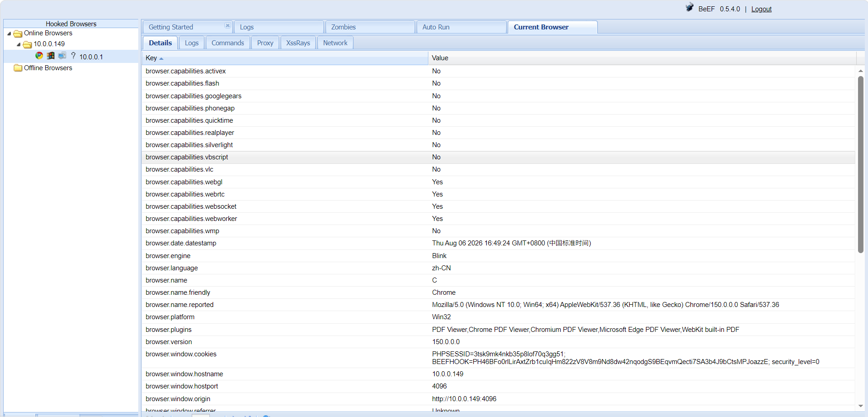Select the browser.capabilities.webgl key
Image resolution: width=868 pixels, height=417 pixels.
coord(184,182)
